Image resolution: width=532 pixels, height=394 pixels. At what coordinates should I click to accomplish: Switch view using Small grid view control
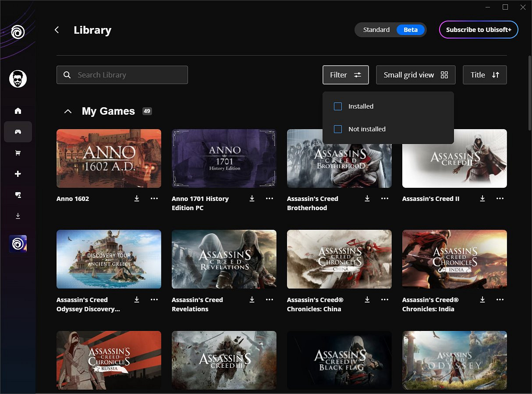click(415, 75)
